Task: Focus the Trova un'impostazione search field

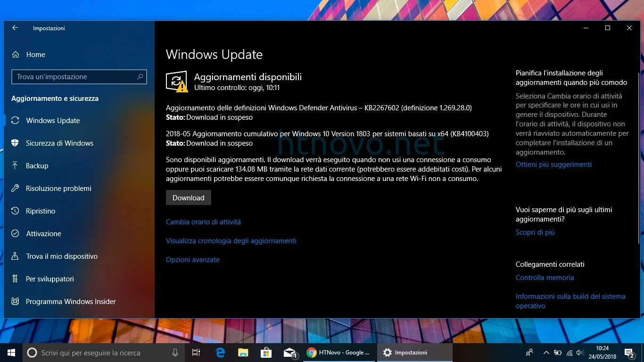Action: pos(79,77)
